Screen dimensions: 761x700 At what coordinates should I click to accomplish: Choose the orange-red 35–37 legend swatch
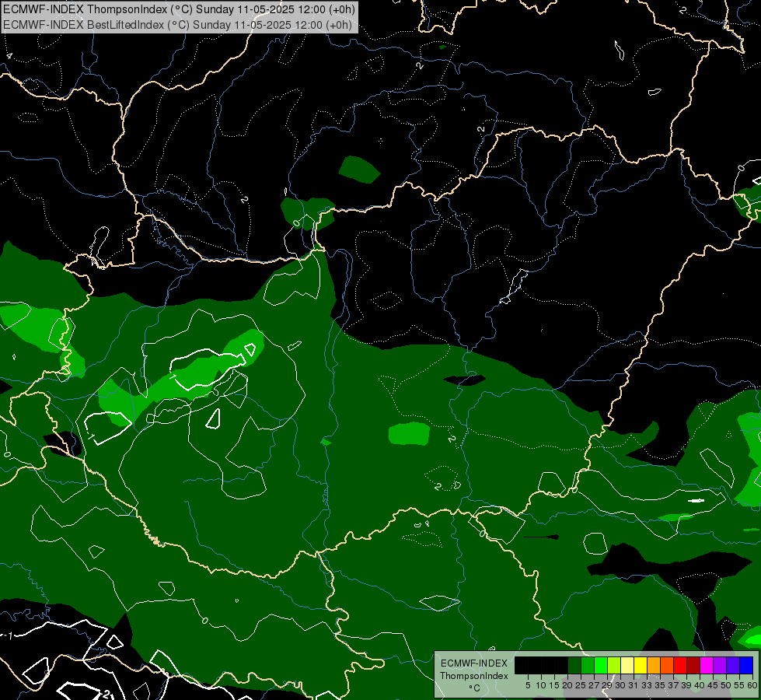(667, 665)
